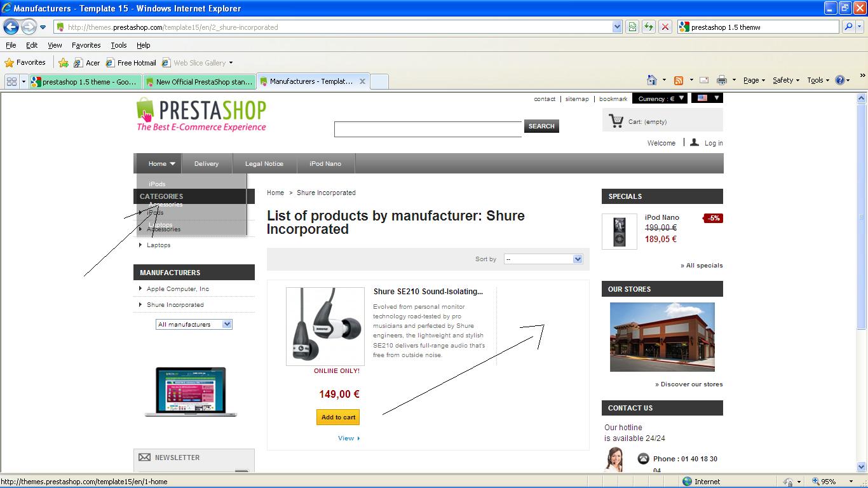Click the Shure SE210 product title
Image resolution: width=868 pixels, height=488 pixels.
(x=428, y=292)
